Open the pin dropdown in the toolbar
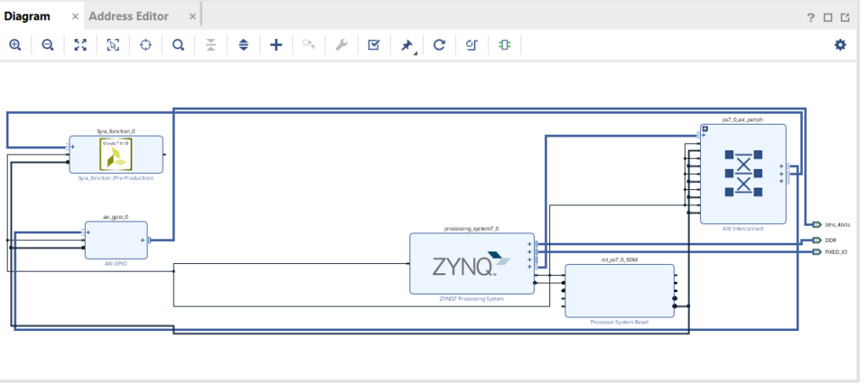Viewport: 868px width, 387px height. [x=407, y=45]
